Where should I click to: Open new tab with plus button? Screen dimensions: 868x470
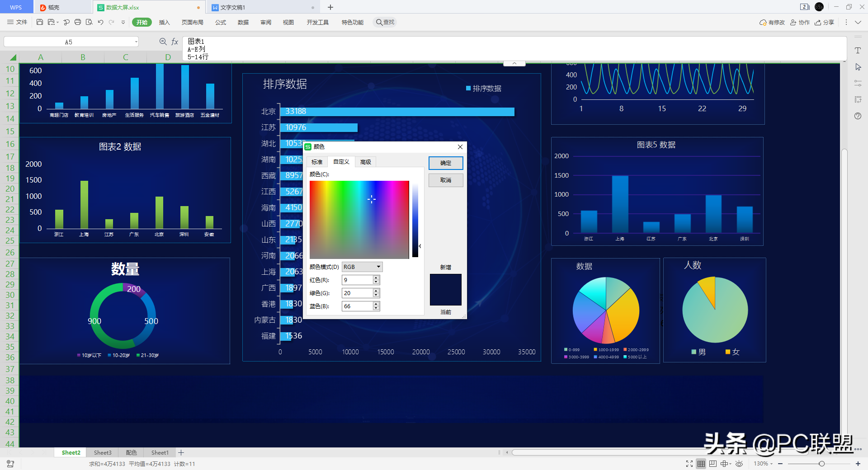pos(330,7)
